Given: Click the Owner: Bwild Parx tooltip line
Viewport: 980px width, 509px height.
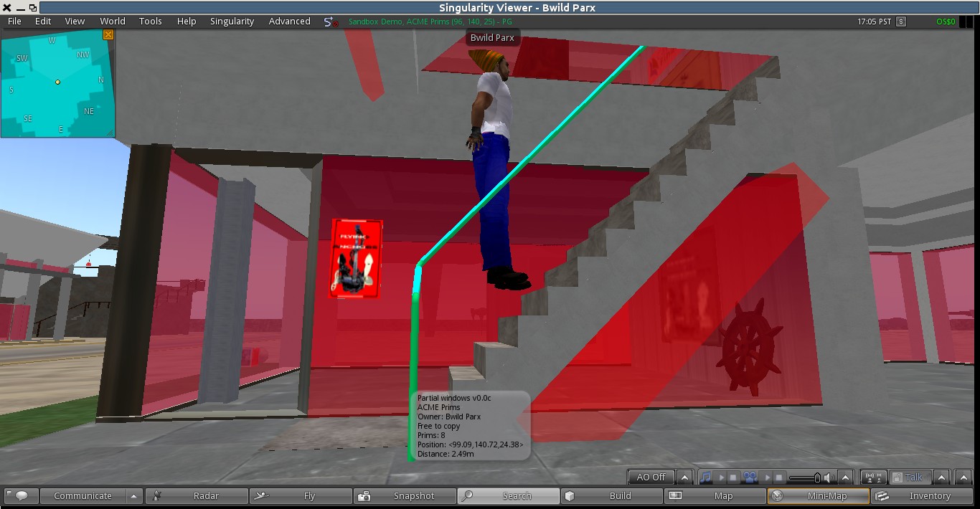Looking at the screenshot, I should [449, 417].
